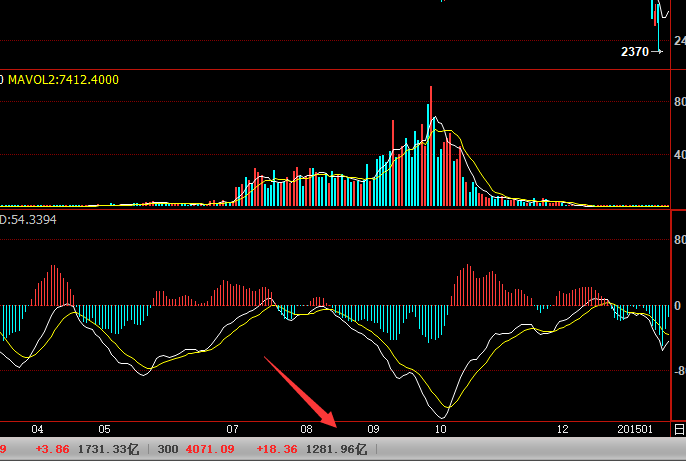This screenshot has width=686, height=461.
Task: Select the D:54.3394 indicator value label
Action: pyautogui.click(x=29, y=218)
